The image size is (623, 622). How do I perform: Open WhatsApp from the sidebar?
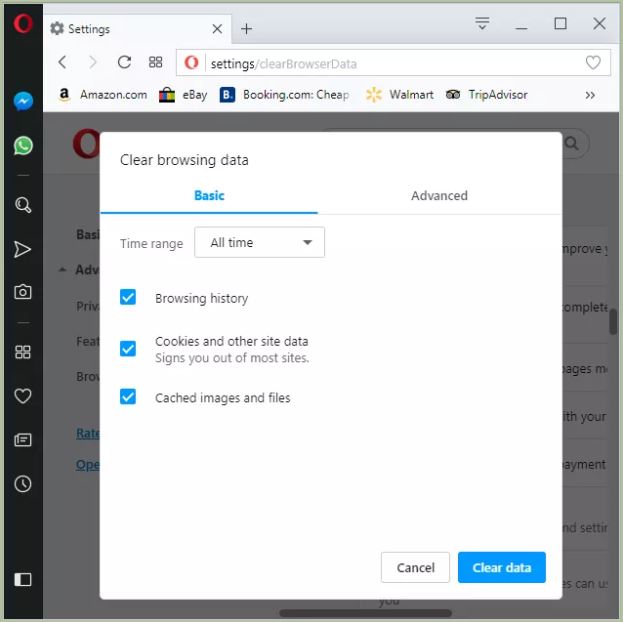22,146
